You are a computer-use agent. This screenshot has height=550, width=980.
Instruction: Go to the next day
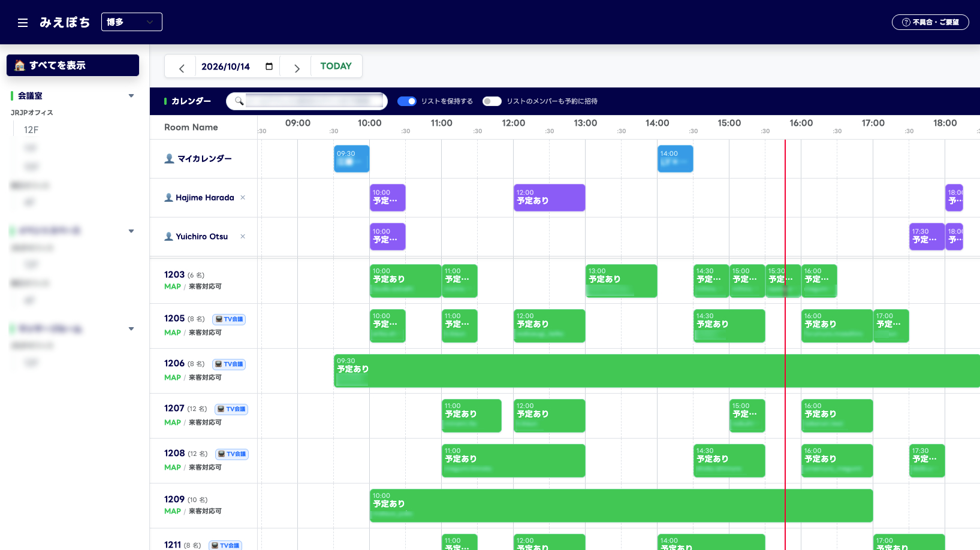point(297,68)
